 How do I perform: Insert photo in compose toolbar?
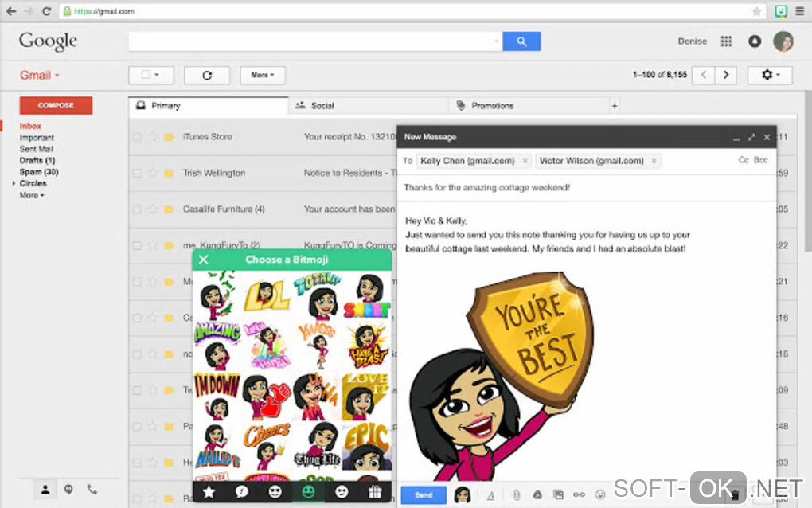pyautogui.click(x=558, y=495)
